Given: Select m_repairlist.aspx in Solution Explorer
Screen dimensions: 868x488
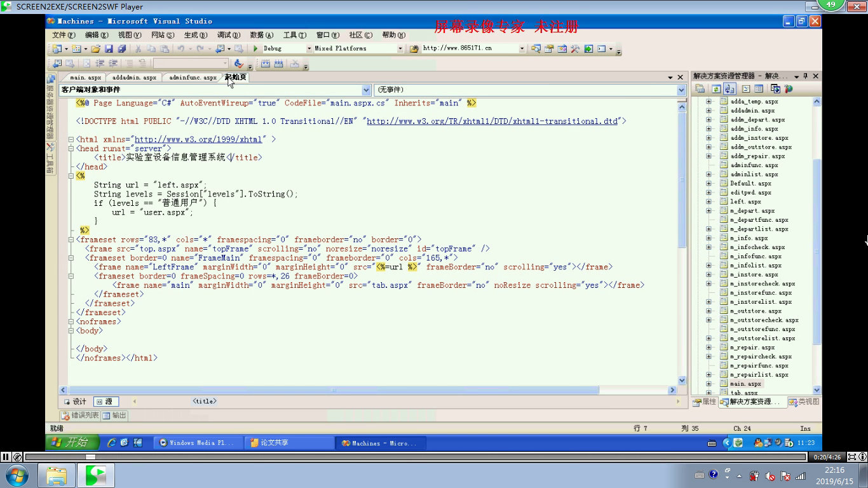Looking at the screenshot, I should click(759, 375).
